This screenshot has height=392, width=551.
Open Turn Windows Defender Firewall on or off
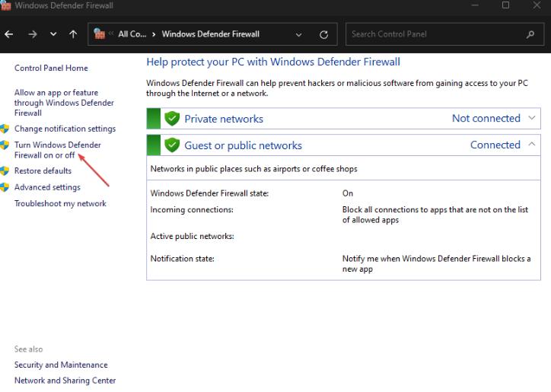point(58,150)
